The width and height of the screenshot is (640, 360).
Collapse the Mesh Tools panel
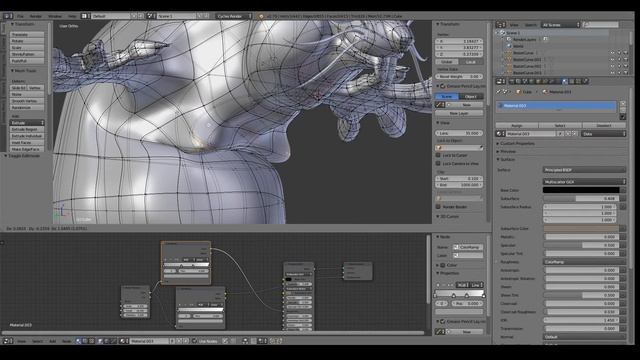24,71
